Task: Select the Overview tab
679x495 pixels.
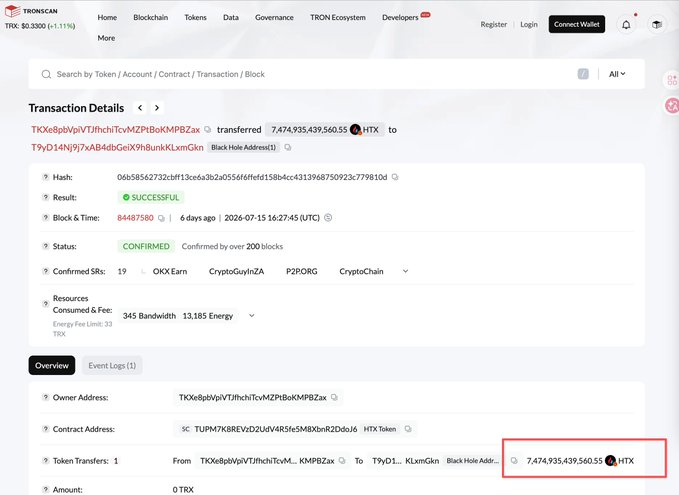Action: tap(52, 366)
